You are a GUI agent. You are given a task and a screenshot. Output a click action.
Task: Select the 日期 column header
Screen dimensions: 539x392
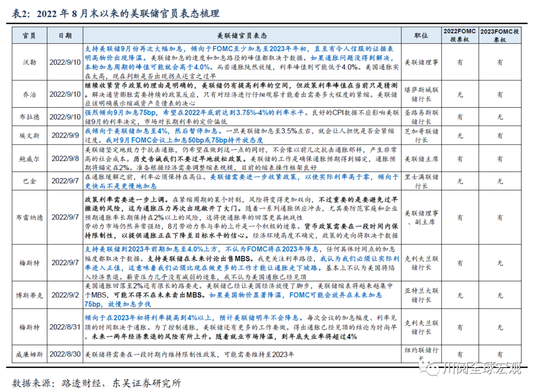[65, 35]
